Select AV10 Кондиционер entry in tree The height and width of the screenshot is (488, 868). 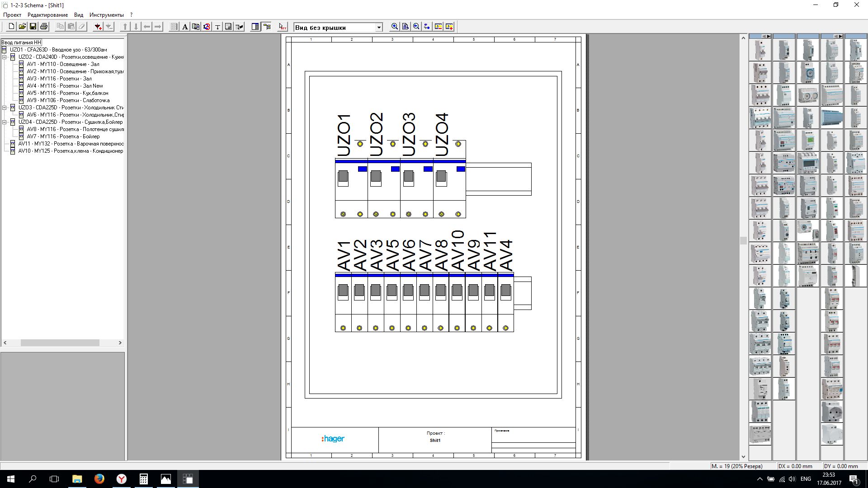click(x=71, y=151)
